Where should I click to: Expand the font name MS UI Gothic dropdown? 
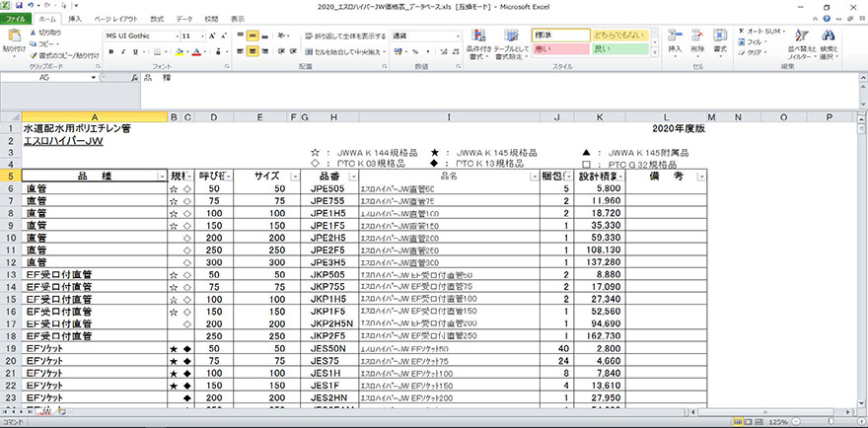click(x=178, y=36)
